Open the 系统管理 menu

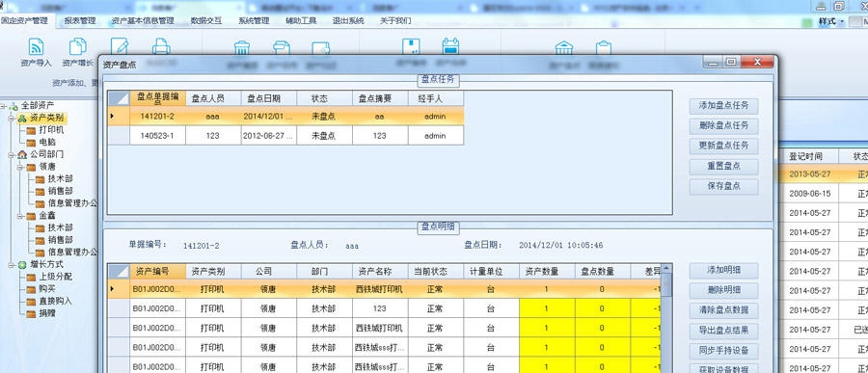point(254,21)
